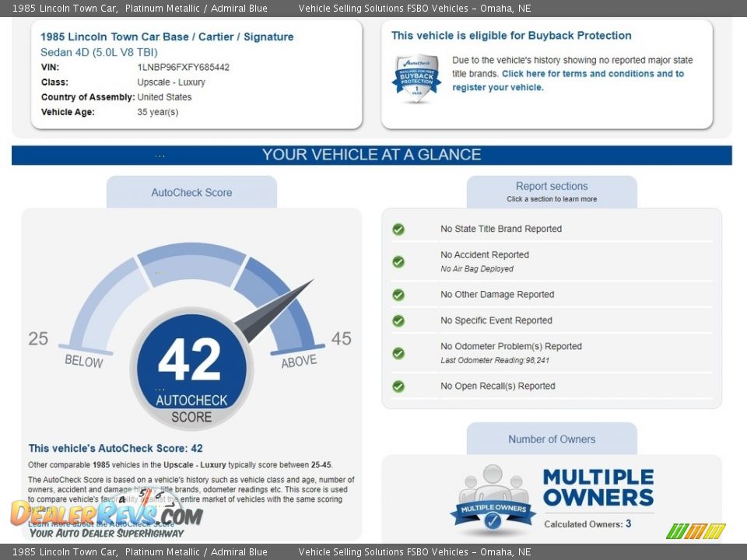Click 'Click a section to learn more' hint

tap(552, 199)
